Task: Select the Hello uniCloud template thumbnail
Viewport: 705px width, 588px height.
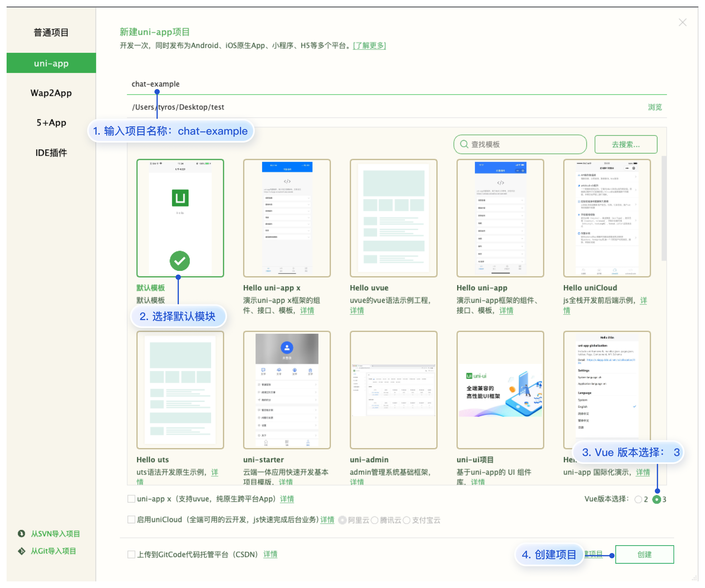Action: coord(607,218)
